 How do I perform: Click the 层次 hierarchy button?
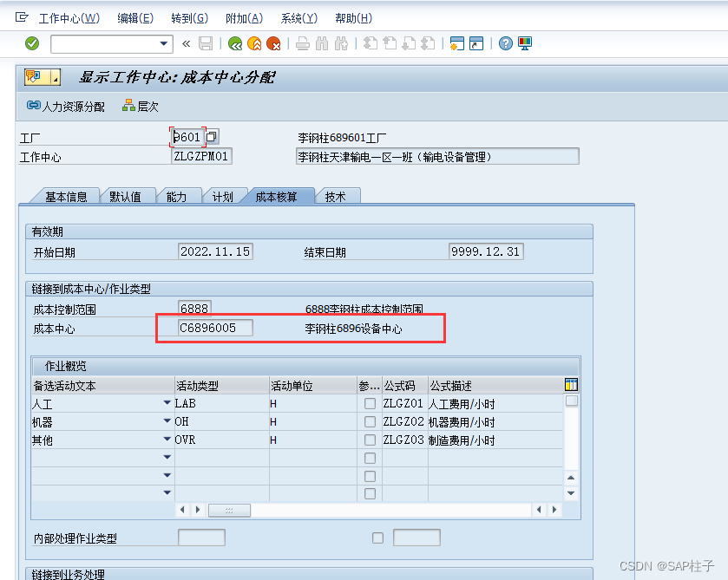tap(141, 107)
